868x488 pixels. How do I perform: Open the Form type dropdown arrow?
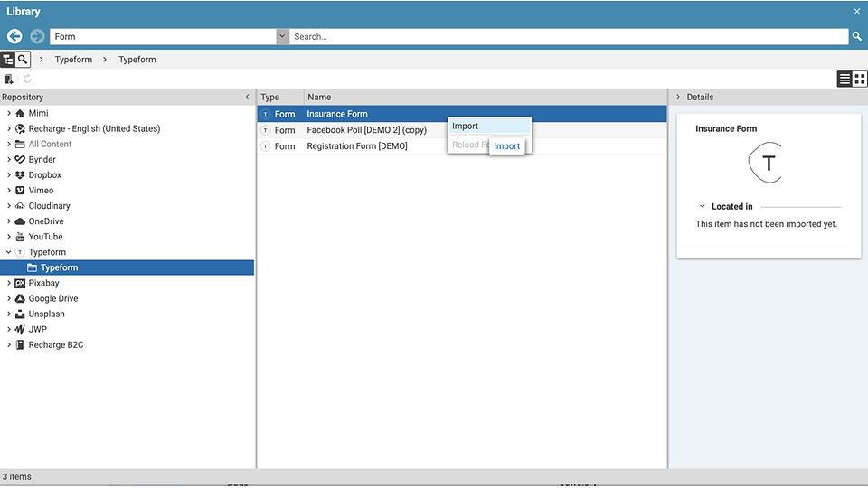coord(282,36)
